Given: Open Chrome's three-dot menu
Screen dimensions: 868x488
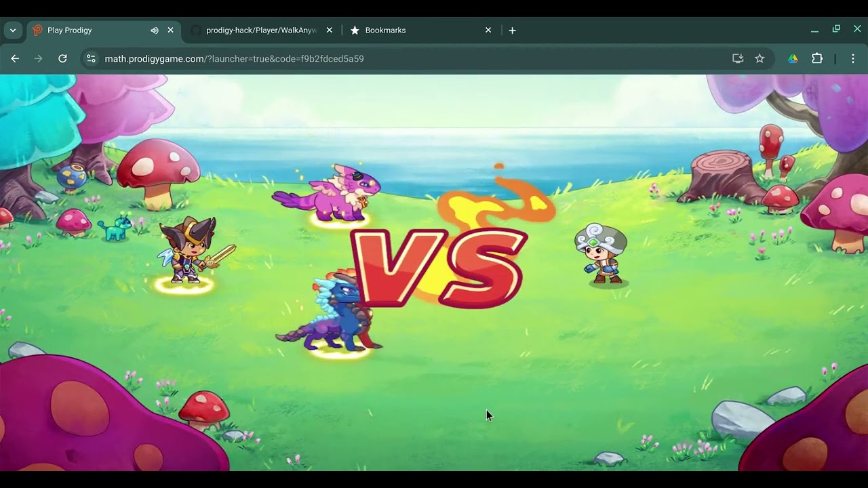Looking at the screenshot, I should [x=853, y=59].
